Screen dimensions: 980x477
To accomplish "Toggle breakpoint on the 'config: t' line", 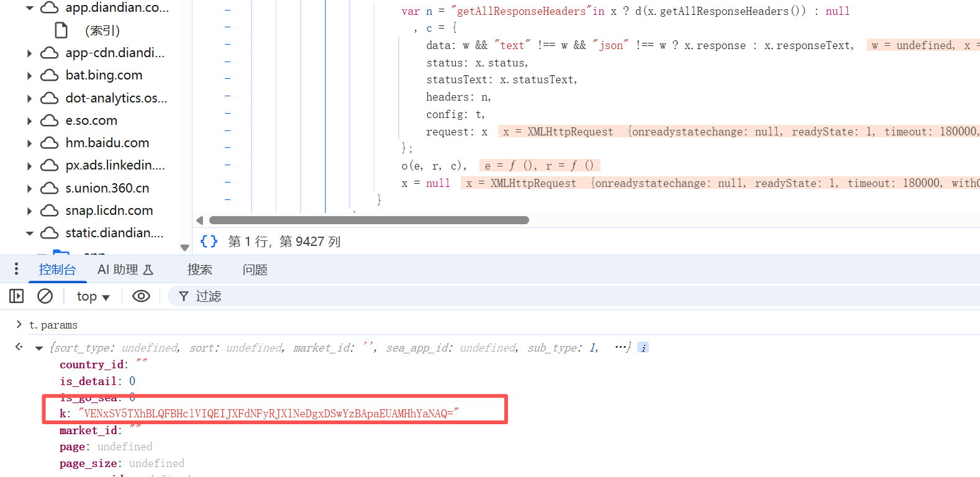I will (227, 113).
